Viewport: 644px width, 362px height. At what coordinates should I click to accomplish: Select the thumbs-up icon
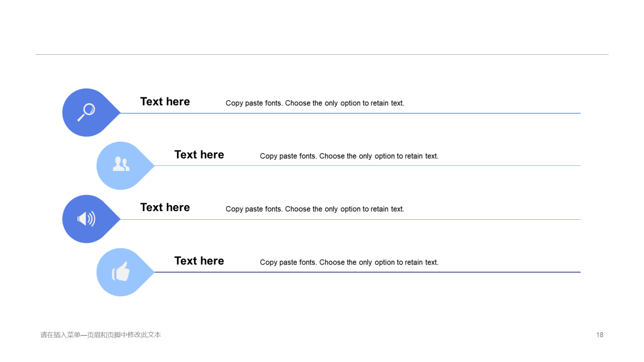coord(121,271)
